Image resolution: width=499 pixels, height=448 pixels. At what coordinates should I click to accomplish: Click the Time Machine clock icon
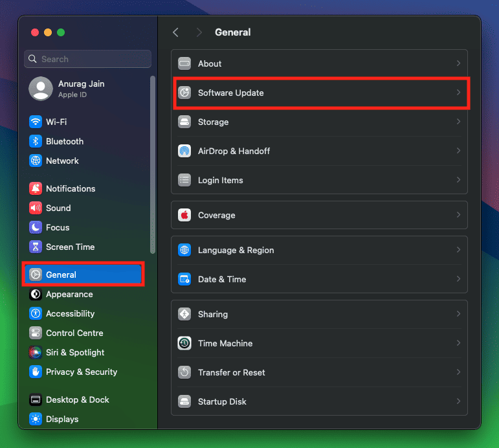tap(184, 343)
